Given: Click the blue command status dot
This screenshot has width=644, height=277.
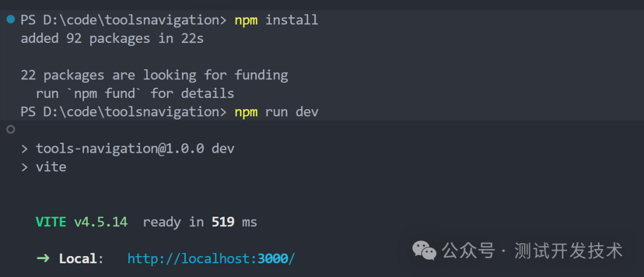Looking at the screenshot, I should [x=11, y=20].
